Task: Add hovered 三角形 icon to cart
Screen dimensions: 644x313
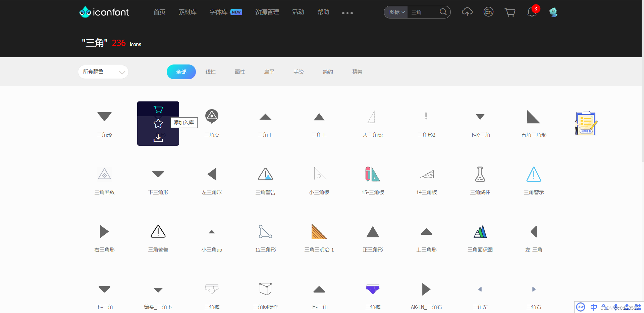Action: [x=158, y=109]
